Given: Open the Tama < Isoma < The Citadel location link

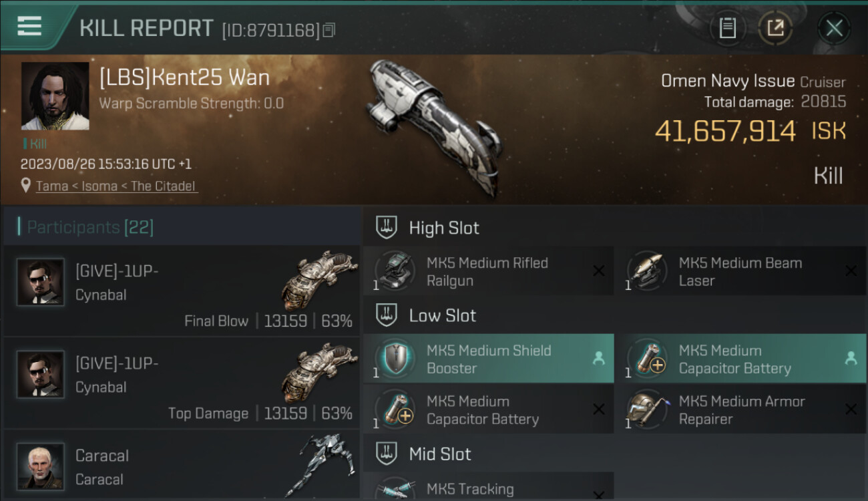Looking at the screenshot, I should (x=116, y=186).
